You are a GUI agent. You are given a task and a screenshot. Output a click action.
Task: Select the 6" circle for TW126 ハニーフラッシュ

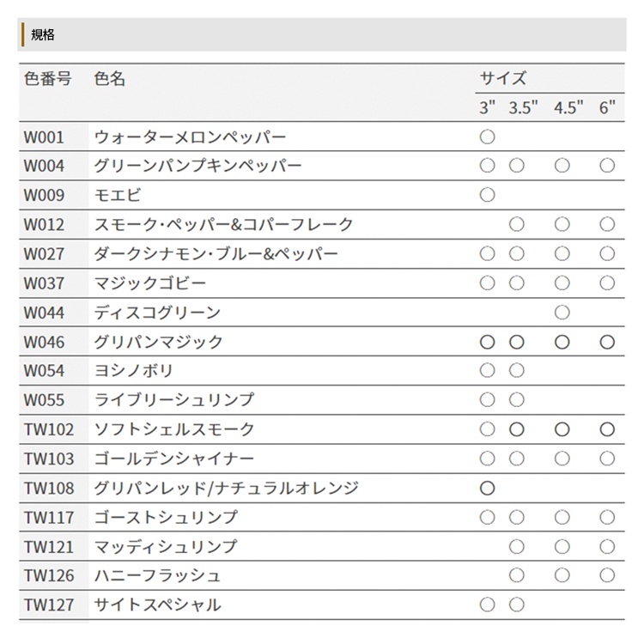pyautogui.click(x=607, y=575)
